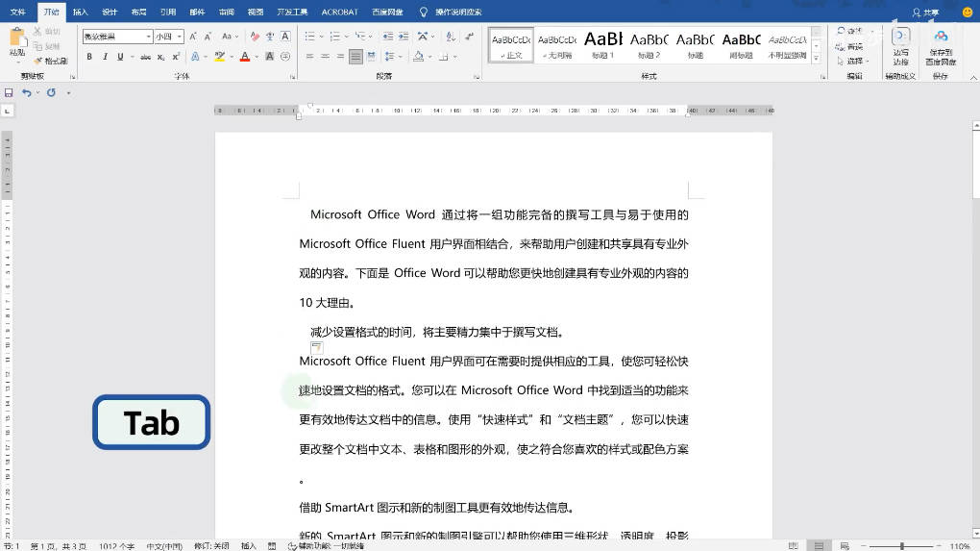Viewport: 980px width, 551px height.
Task: Apply the 标题 1 heading style
Action: pos(603,44)
